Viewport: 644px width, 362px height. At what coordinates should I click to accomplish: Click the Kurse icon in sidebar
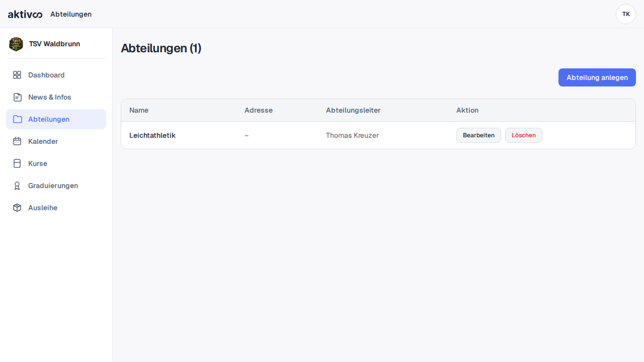(x=17, y=163)
